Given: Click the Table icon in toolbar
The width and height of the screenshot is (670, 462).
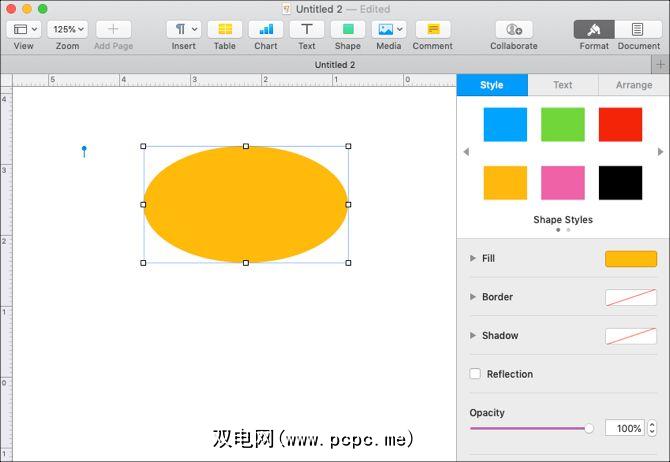Looking at the screenshot, I should point(225,30).
